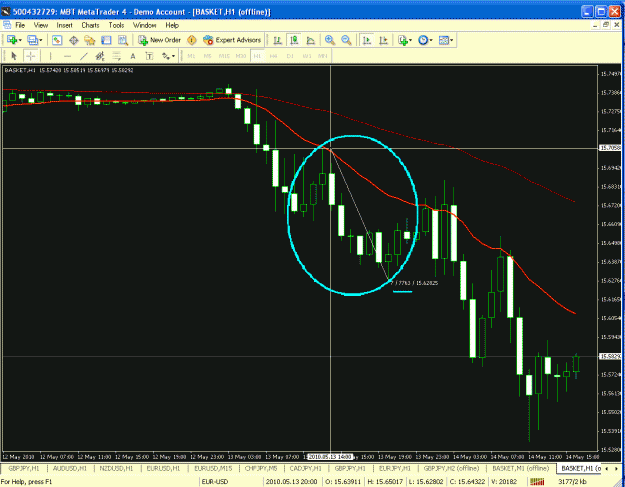Viewport: 625px width, 487px height.
Task: Open the Templates icon
Action: 443,40
